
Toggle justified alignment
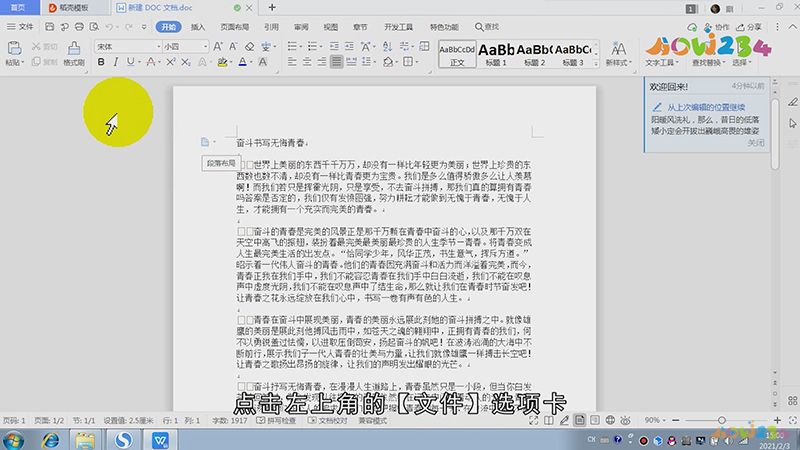(x=336, y=62)
